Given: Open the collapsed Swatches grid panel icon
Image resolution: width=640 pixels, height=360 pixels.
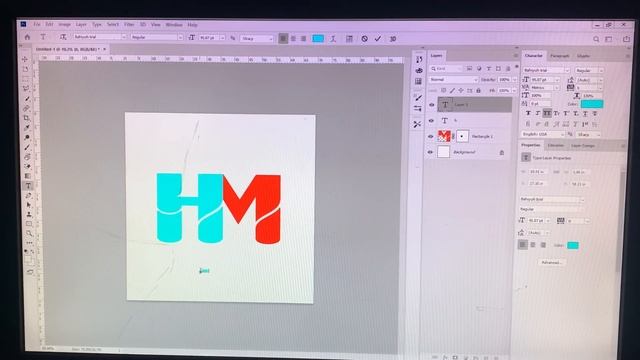Looking at the screenshot, I should [418, 82].
